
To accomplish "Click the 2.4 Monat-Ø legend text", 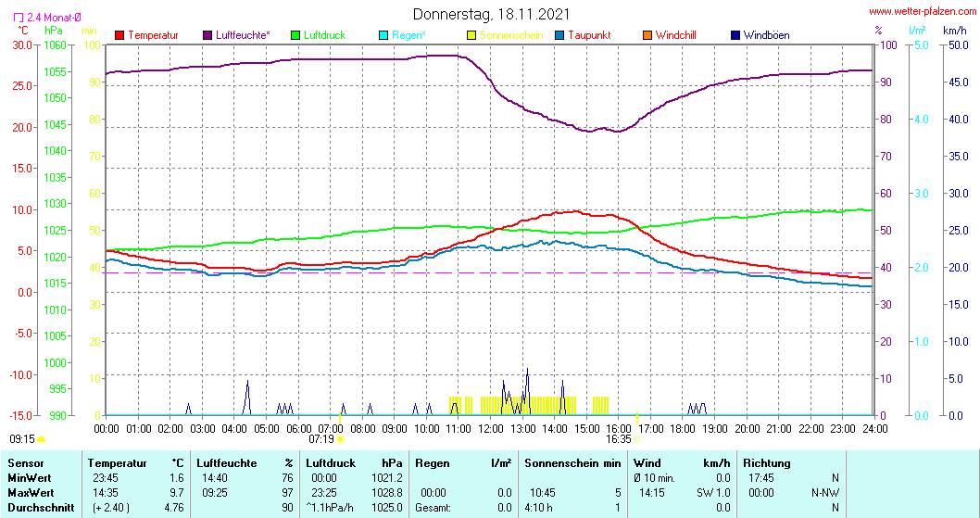I will tap(54, 19).
